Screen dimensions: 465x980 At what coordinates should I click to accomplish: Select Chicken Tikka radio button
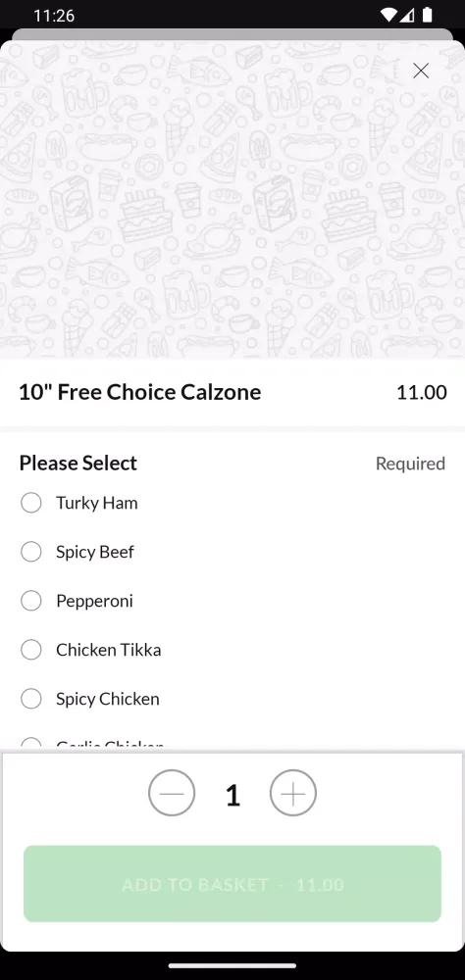[31, 650]
